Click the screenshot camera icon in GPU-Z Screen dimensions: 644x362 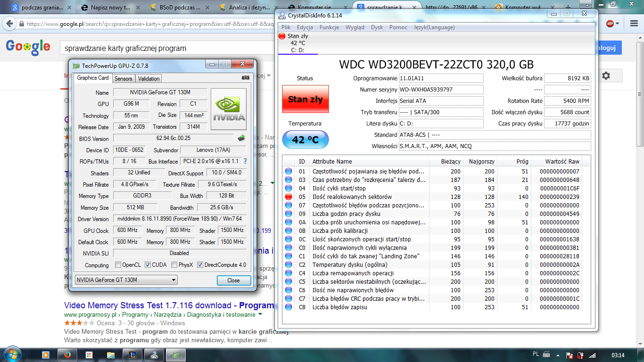(x=246, y=78)
